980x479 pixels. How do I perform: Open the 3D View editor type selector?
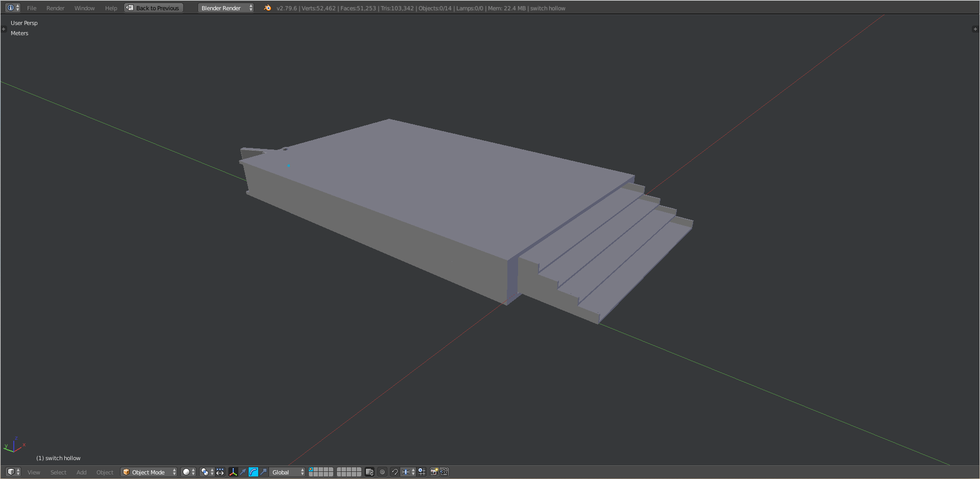tap(13, 472)
